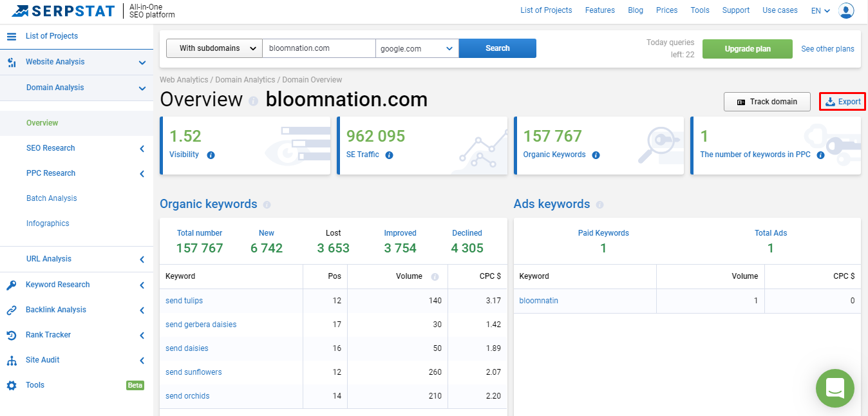Open the send tulips keyword link
The width and height of the screenshot is (868, 416).
(184, 301)
